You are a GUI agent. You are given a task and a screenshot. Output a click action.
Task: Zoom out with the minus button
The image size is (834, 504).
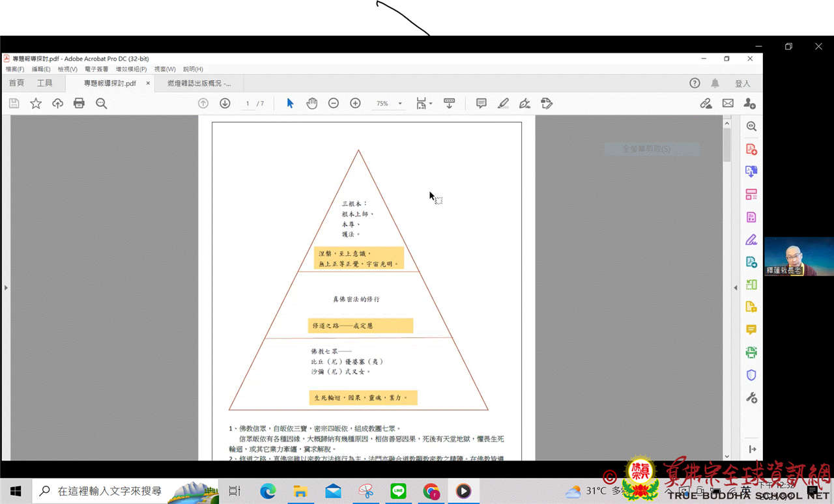(x=333, y=104)
